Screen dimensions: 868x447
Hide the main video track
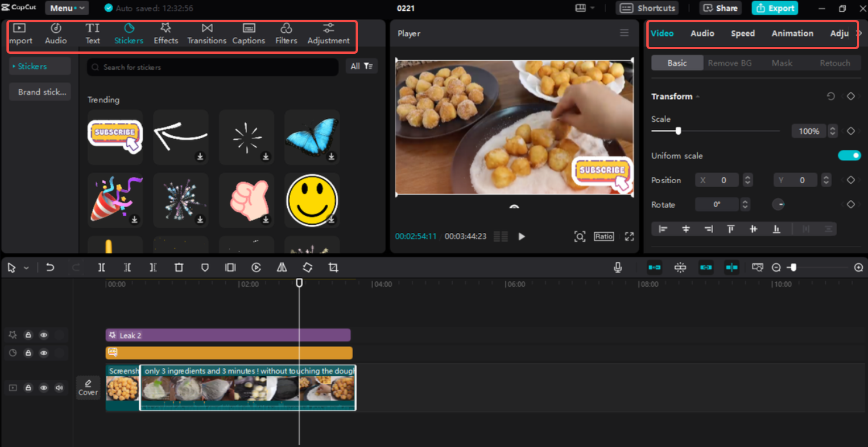tap(44, 388)
